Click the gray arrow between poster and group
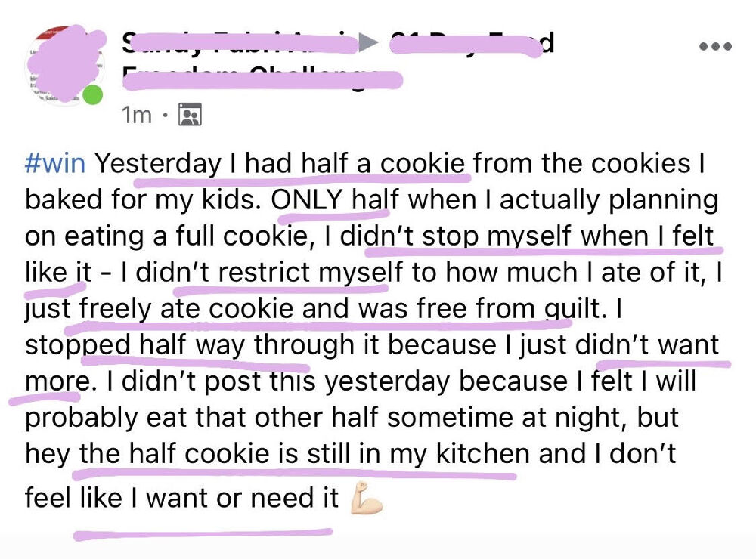The height and width of the screenshot is (559, 756). coord(368,44)
